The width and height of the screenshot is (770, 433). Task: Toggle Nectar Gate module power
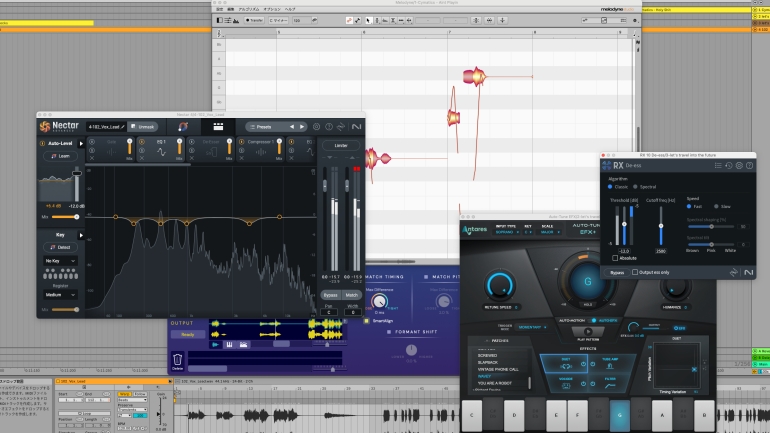pos(92,142)
